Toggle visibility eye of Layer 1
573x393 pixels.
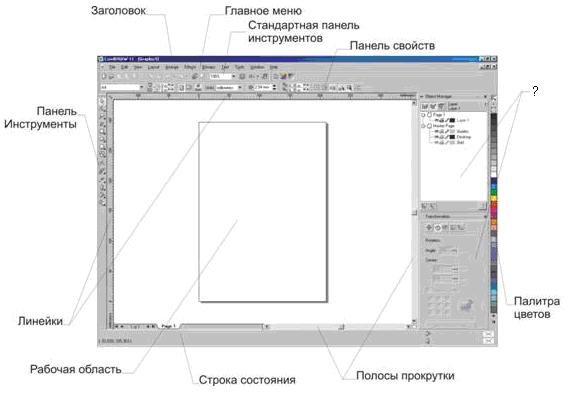pos(436,120)
